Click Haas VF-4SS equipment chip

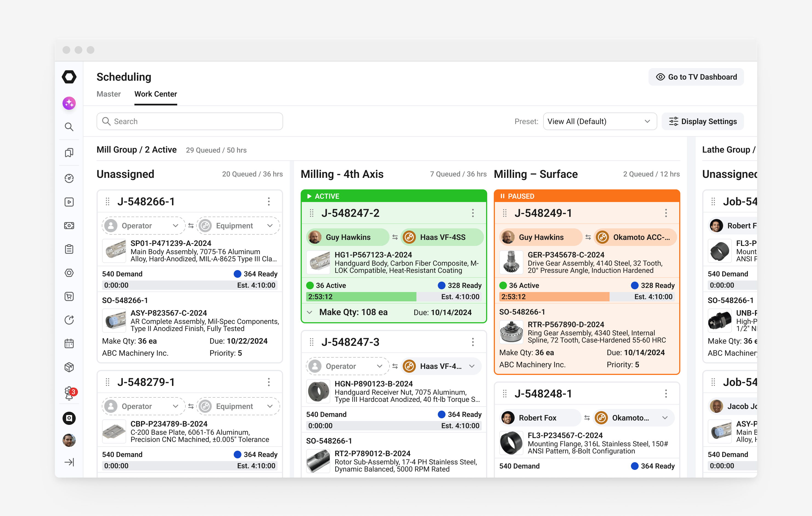[x=442, y=237]
